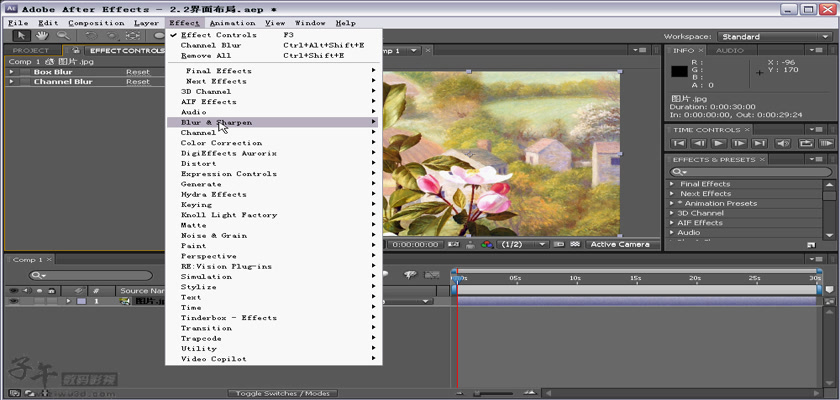Click the comp marker bin icon at timeline right
Viewport: 840px width, 400px height.
(x=829, y=290)
